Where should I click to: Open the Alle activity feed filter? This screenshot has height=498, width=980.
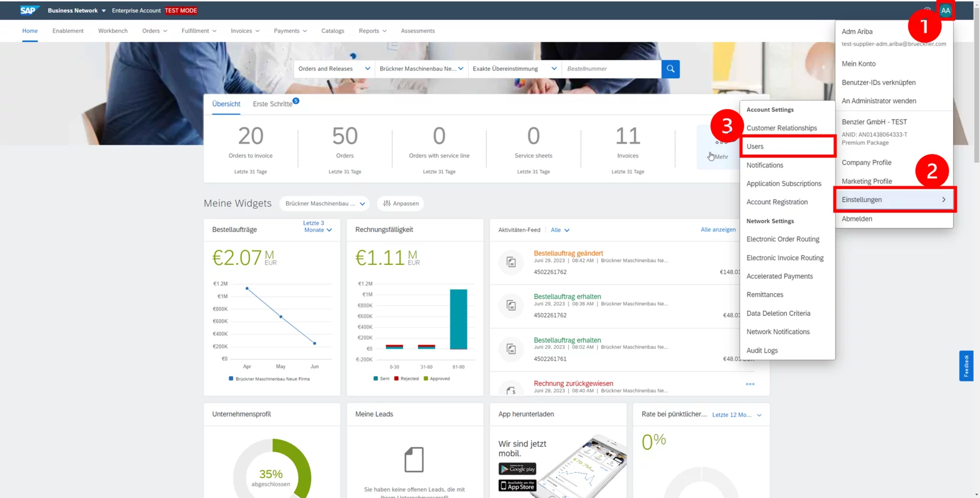pyautogui.click(x=560, y=230)
